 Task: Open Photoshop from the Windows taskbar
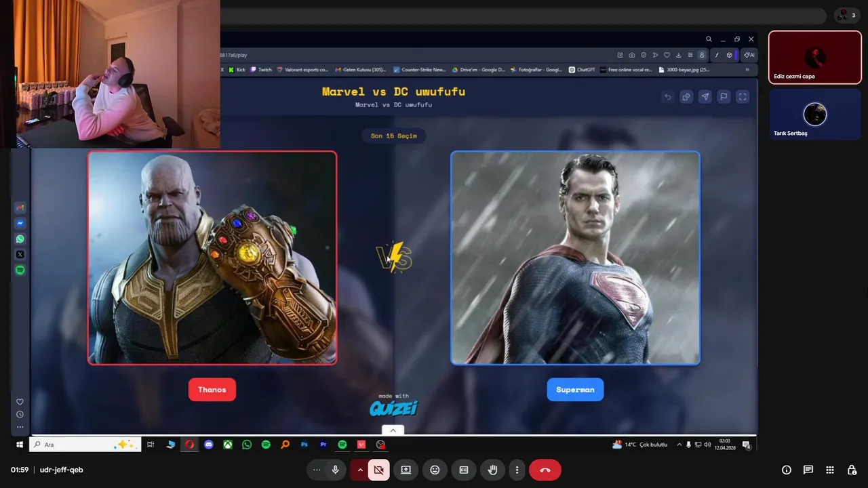click(x=304, y=445)
